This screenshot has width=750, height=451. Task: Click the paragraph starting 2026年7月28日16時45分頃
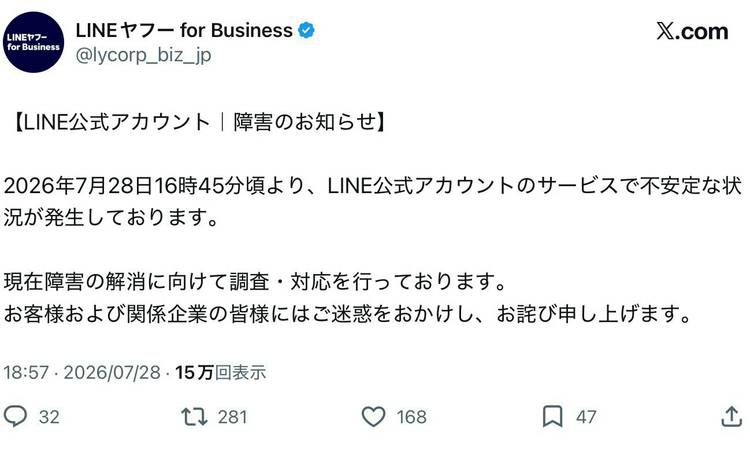[373, 202]
